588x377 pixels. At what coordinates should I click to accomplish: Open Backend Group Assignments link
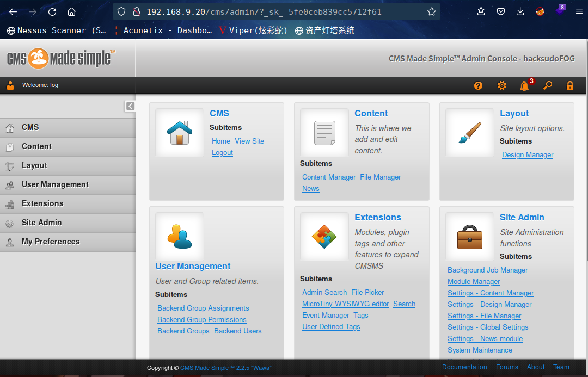[x=203, y=308]
